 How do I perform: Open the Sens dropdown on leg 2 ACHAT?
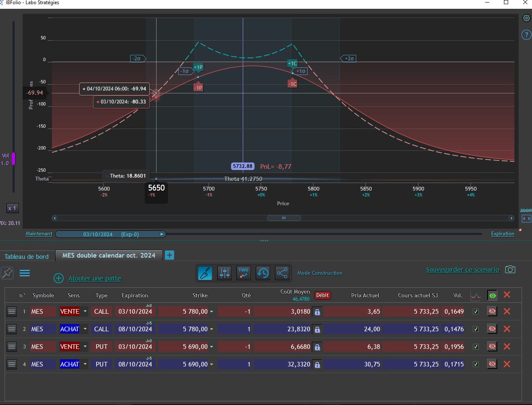[85, 329]
